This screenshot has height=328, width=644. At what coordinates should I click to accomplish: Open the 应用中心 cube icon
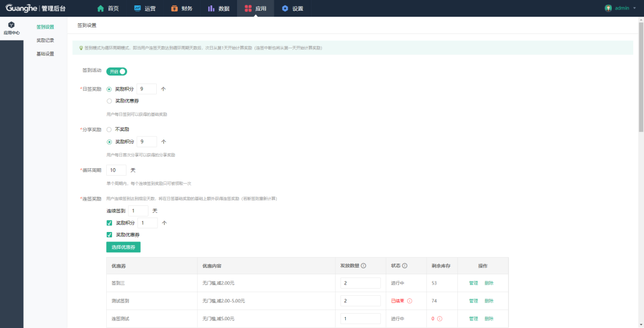point(11,24)
